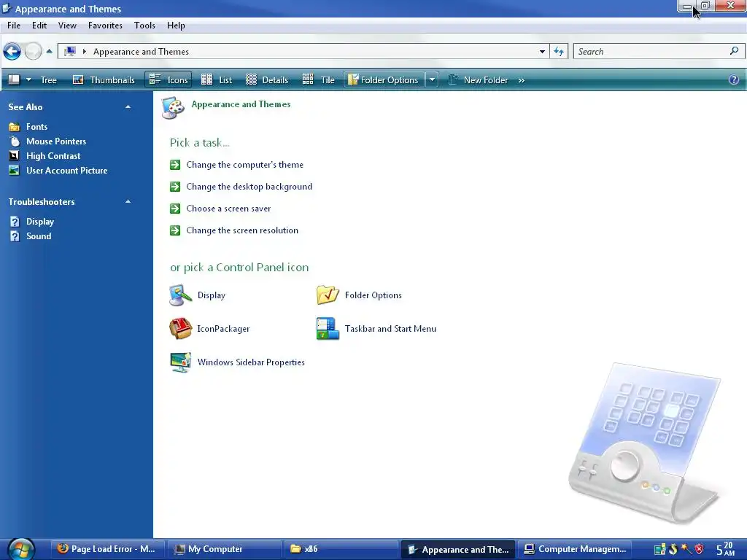Click the Mouse Pointers icon in See Also
Image resolution: width=747 pixels, height=560 pixels.
(x=15, y=141)
